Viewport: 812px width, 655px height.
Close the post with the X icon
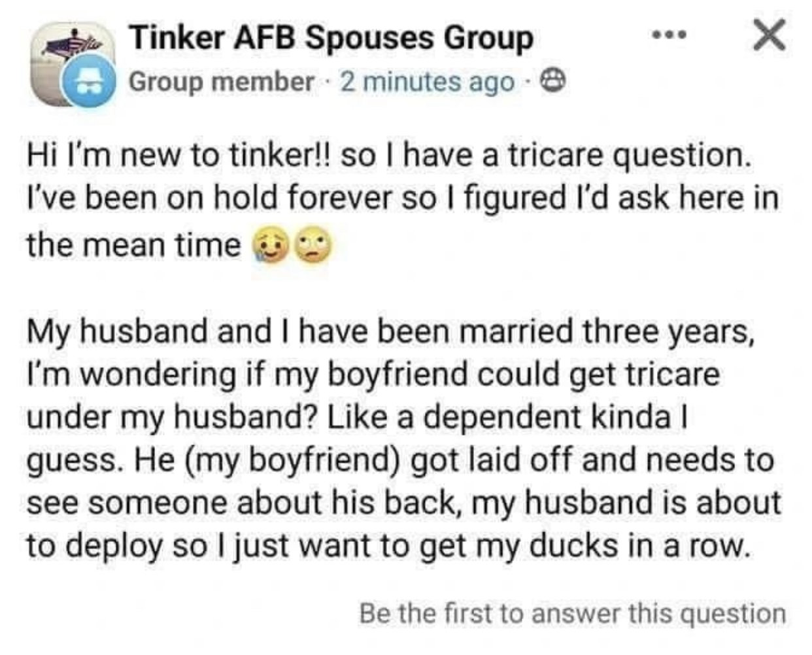point(768,35)
